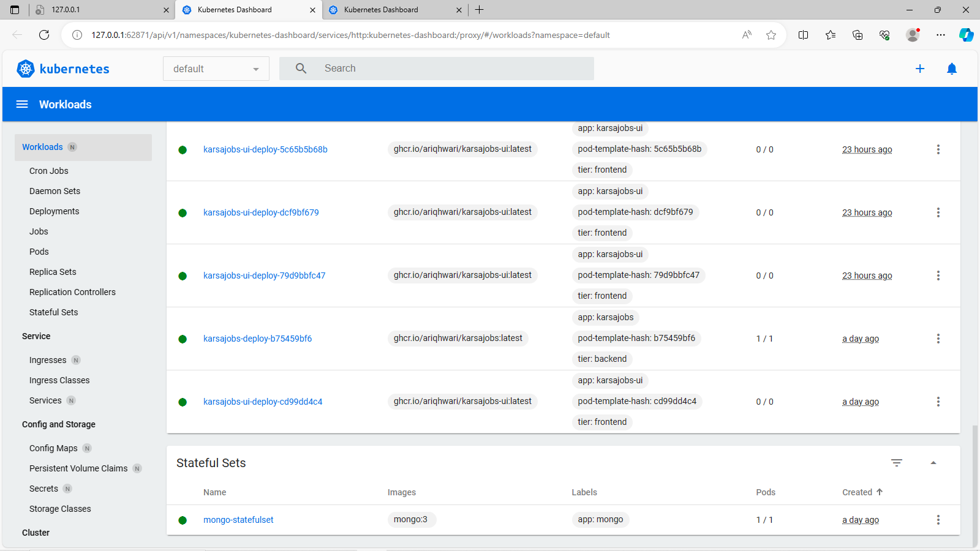Open the notifications bell icon
The image size is (980, 551).
tap(951, 69)
